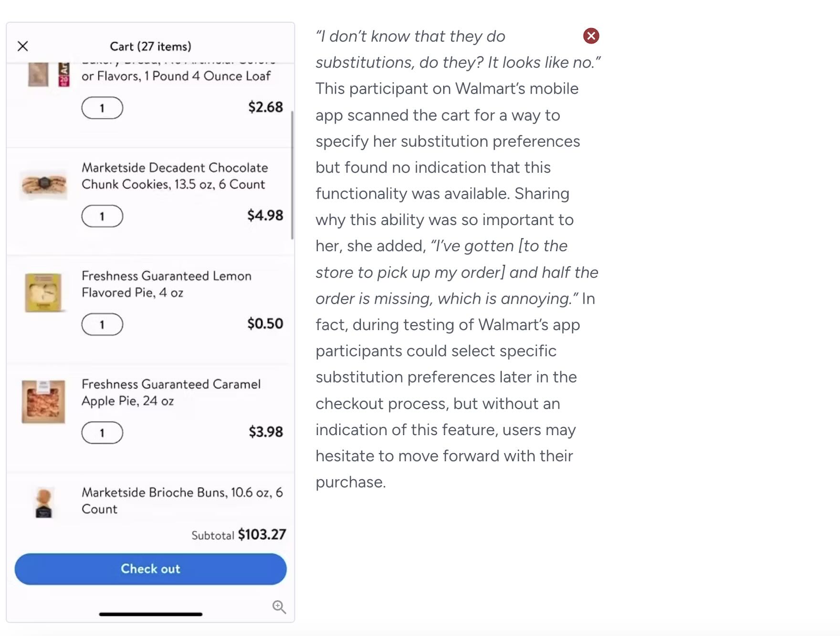The image size is (840, 636).
Task: Click the magnifier zoom icon
Action: click(x=279, y=607)
